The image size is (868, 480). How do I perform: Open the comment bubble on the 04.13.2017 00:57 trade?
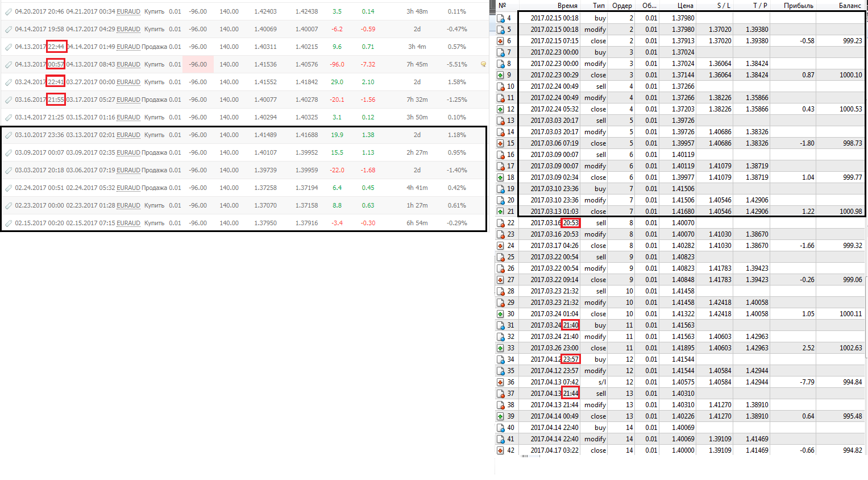click(483, 64)
